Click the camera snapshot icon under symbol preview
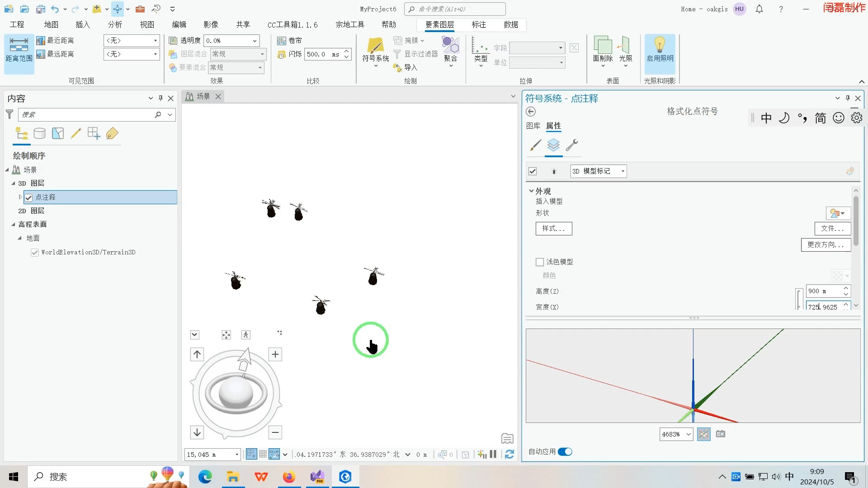Image resolution: width=868 pixels, height=488 pixels. [721, 434]
